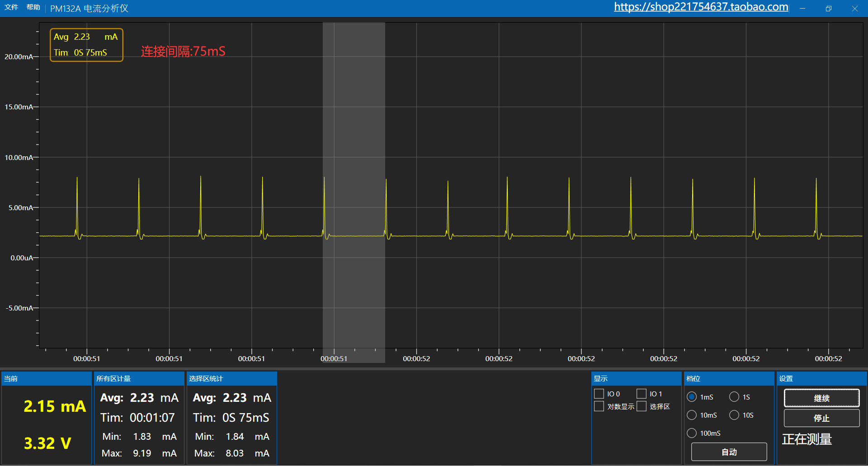
Task: Toggle the IO 0 checkbox
Action: coord(599,394)
